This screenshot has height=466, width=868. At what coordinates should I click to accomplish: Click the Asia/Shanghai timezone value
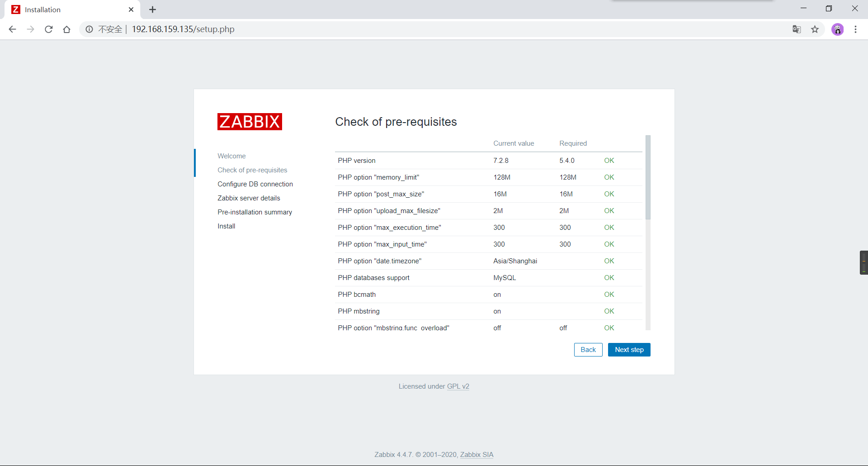click(515, 261)
